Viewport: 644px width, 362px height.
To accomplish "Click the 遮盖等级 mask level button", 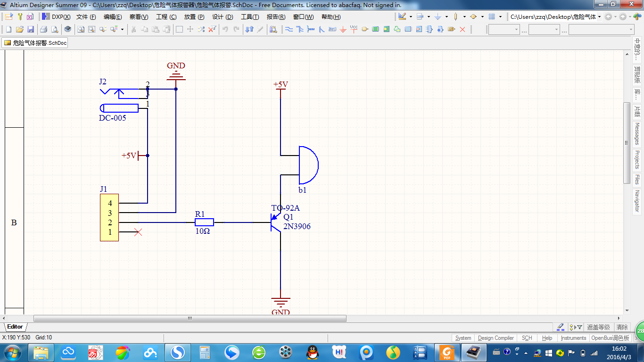I will (598, 327).
